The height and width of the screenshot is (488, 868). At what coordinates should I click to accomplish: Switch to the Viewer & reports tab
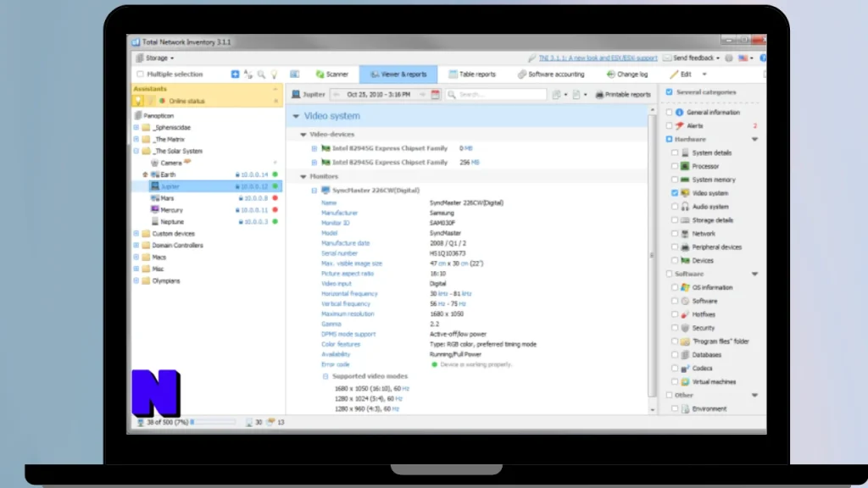(x=398, y=75)
